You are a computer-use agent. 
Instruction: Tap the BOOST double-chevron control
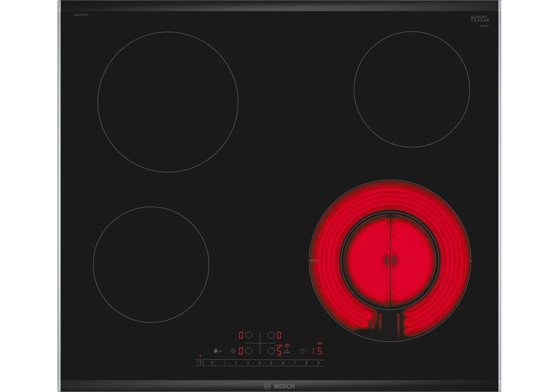tap(287, 351)
